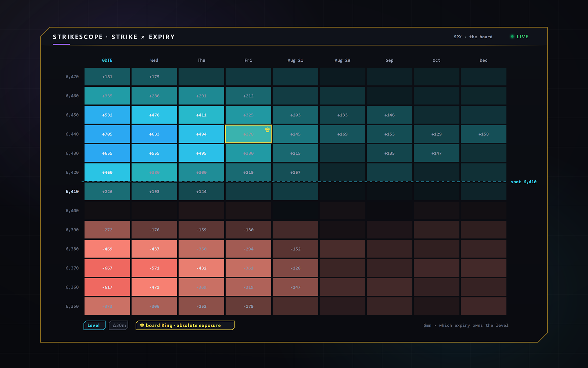This screenshot has width=588, height=368.
Task: Select the Sep expiry column header
Action: [x=390, y=60]
